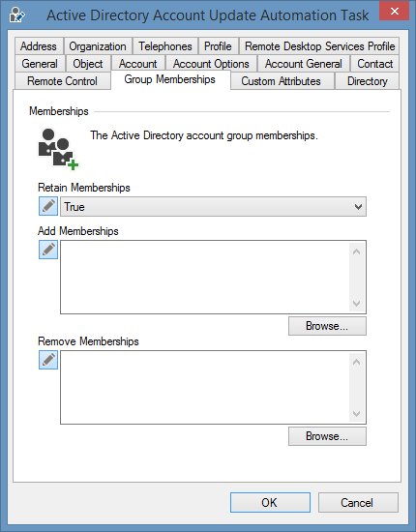Click inside the Add Memberships text box
The image size is (416, 532).
point(204,277)
